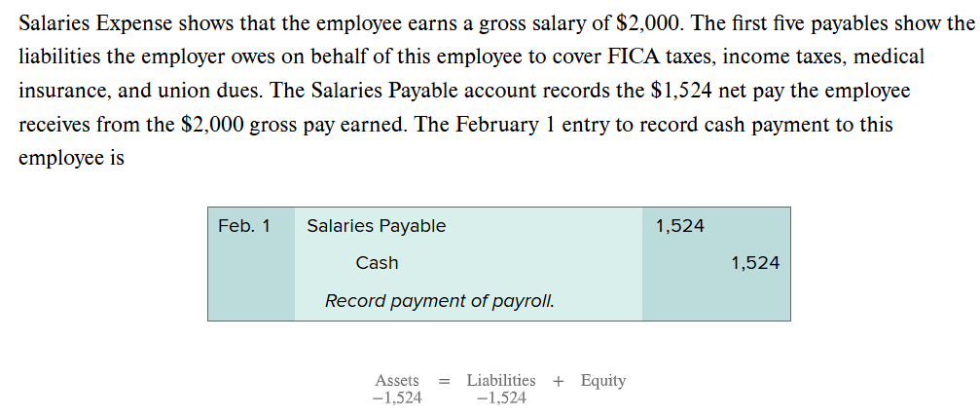980x417 pixels.
Task: Click the 1,524 credit amount for Cash
Action: [x=755, y=263]
